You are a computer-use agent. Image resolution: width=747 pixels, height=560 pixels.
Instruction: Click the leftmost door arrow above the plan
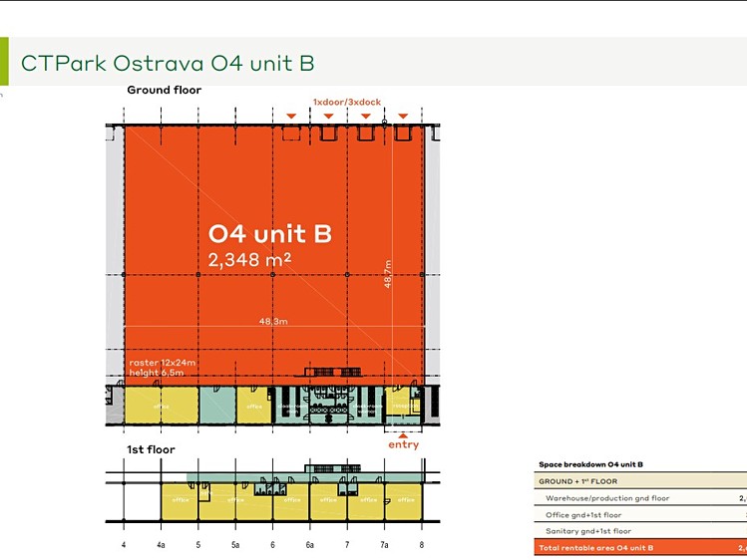click(291, 117)
